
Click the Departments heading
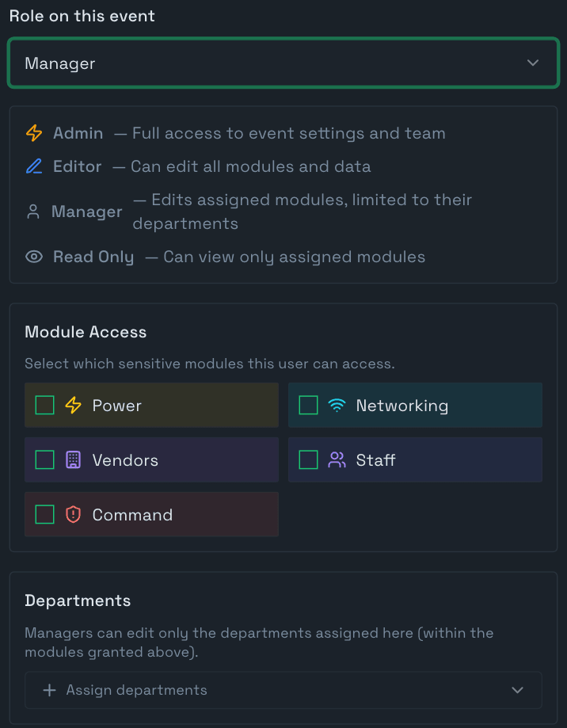click(x=78, y=600)
